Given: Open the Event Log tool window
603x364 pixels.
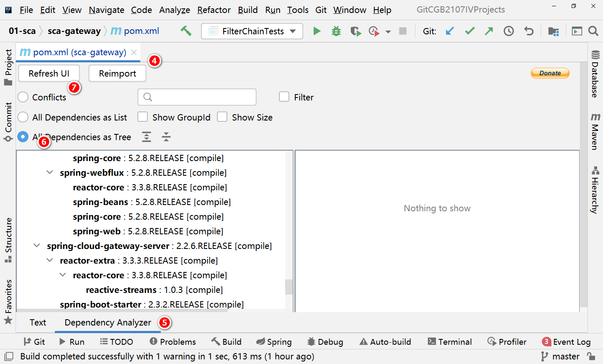Looking at the screenshot, I should point(566,342).
